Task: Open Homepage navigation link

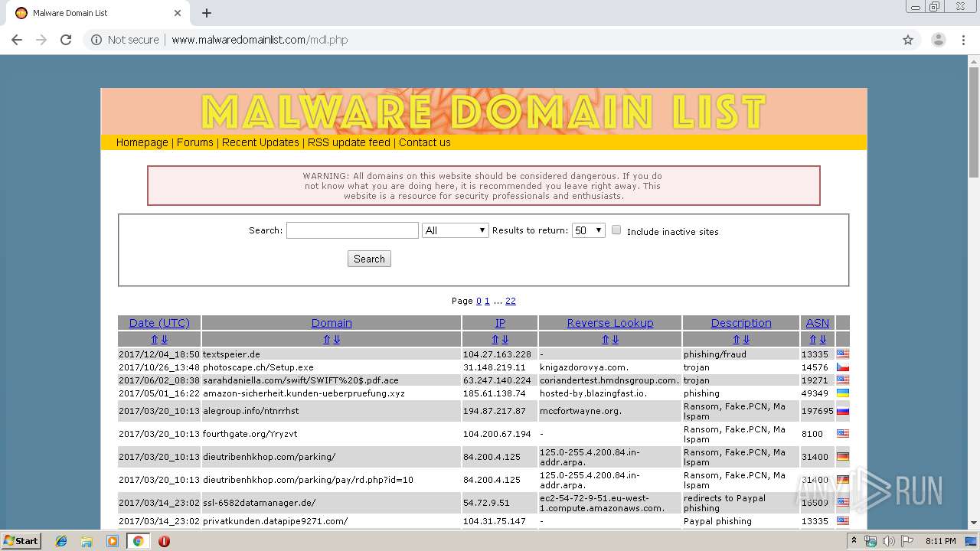Action: (x=142, y=142)
